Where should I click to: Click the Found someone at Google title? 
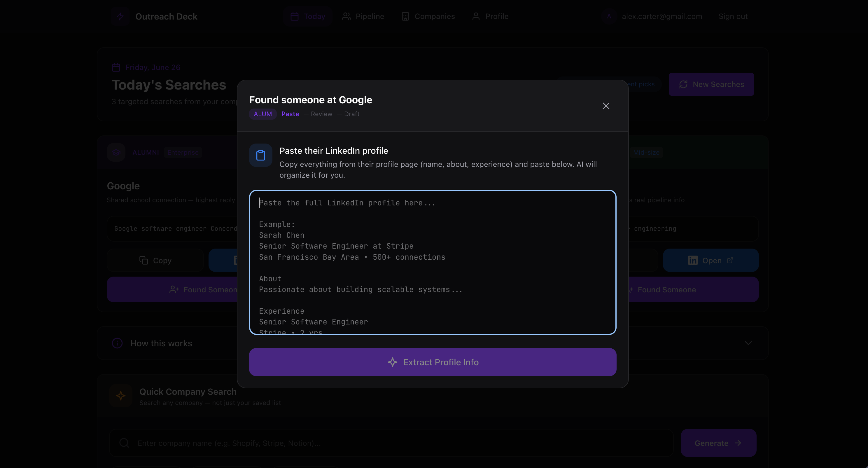tap(311, 100)
